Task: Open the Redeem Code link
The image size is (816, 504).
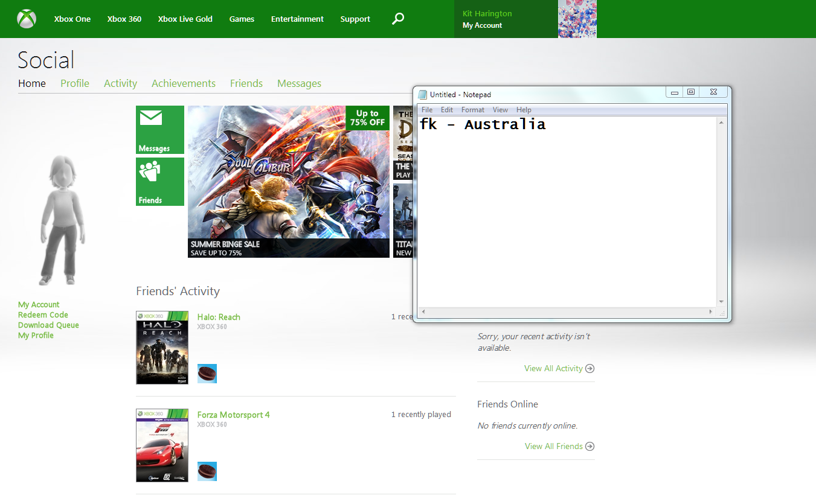Action: point(43,315)
